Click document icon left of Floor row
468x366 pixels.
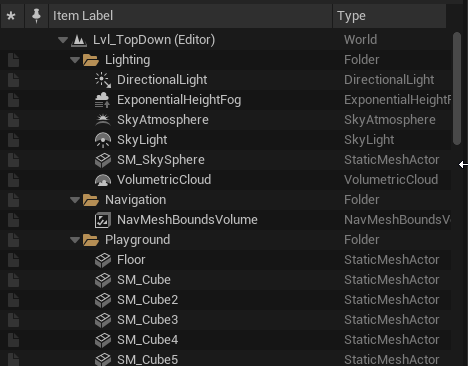point(13,260)
